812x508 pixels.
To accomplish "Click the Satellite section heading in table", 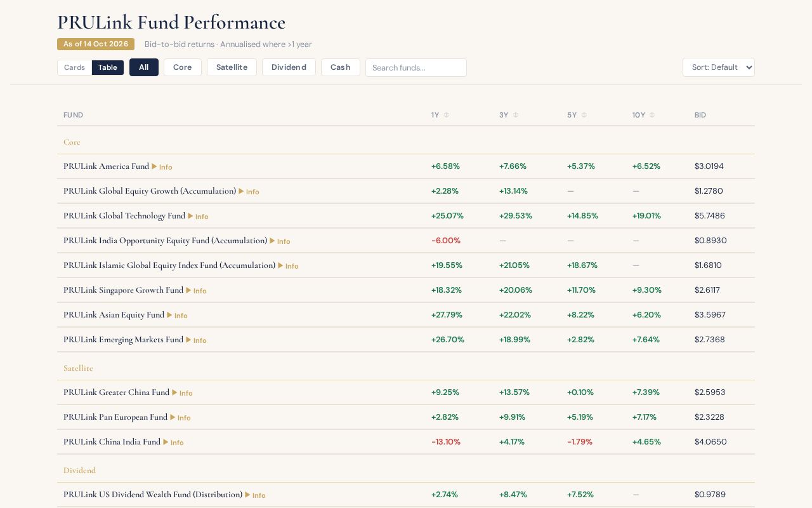I will click(x=78, y=368).
